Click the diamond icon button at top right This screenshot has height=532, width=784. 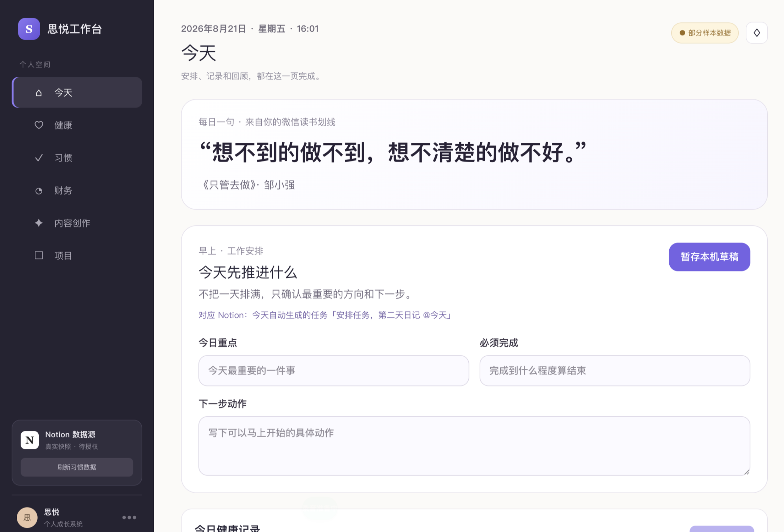tap(757, 33)
